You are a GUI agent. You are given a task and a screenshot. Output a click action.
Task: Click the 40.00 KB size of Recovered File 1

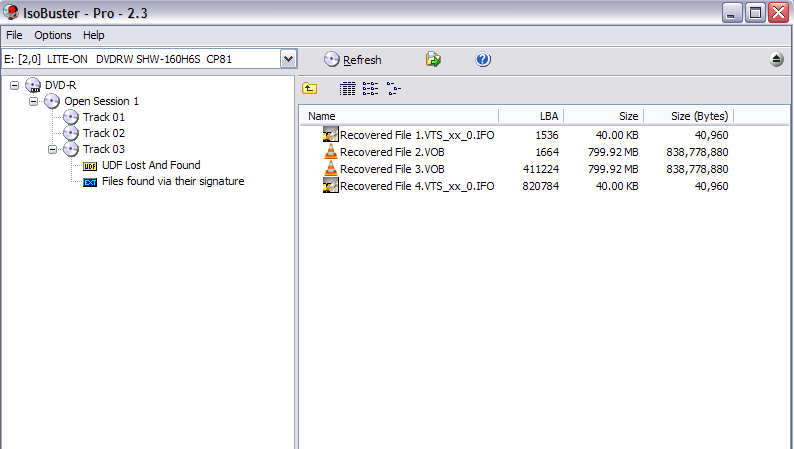(x=617, y=135)
